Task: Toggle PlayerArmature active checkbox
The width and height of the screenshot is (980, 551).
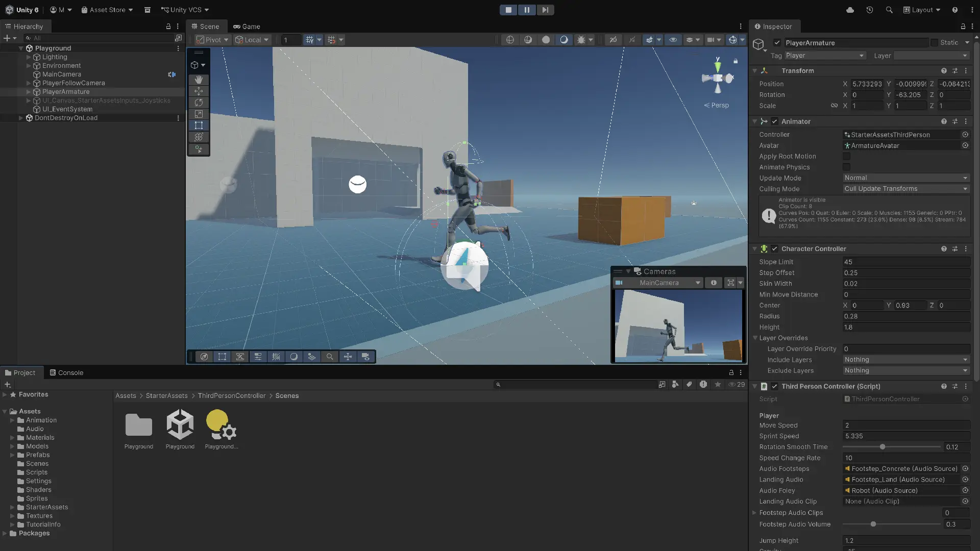Action: 777,43
